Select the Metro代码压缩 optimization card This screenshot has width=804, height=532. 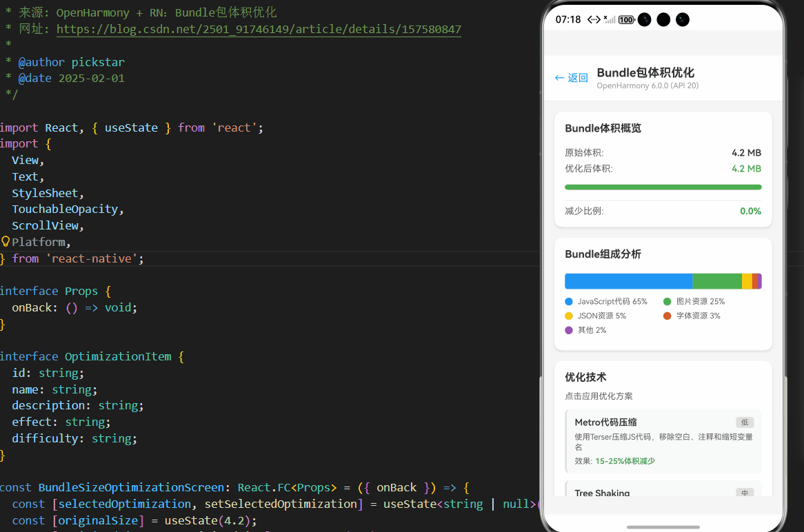tap(663, 441)
